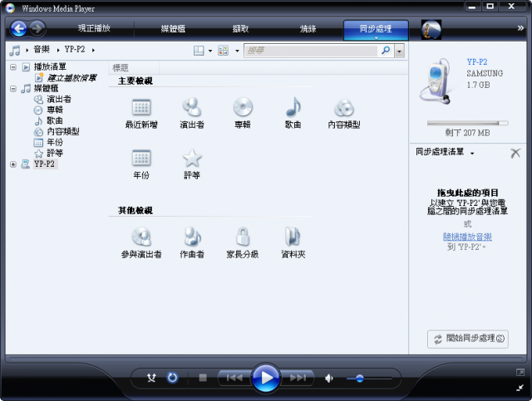Click the device storage capacity bar

point(467,123)
